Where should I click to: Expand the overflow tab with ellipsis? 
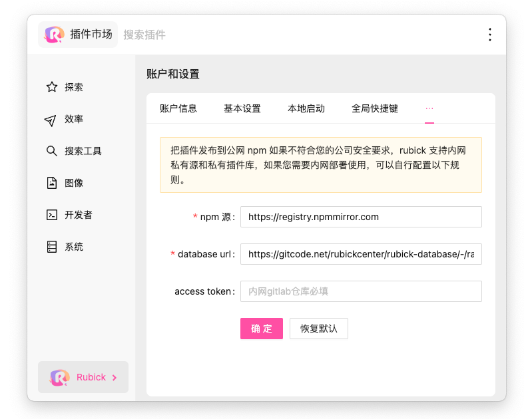pos(429,108)
